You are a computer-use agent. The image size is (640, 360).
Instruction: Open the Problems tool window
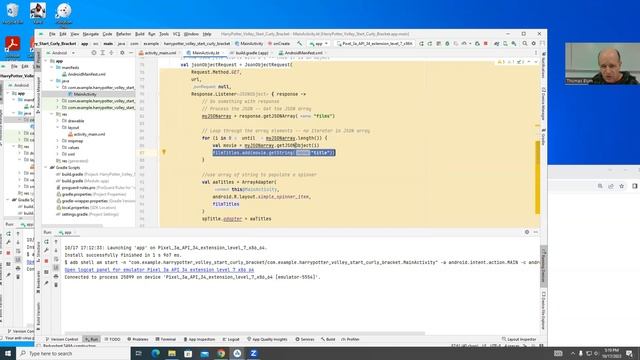point(138,339)
